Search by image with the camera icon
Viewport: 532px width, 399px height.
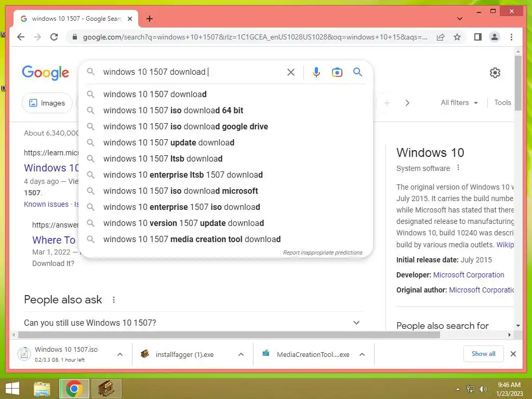[x=337, y=72]
